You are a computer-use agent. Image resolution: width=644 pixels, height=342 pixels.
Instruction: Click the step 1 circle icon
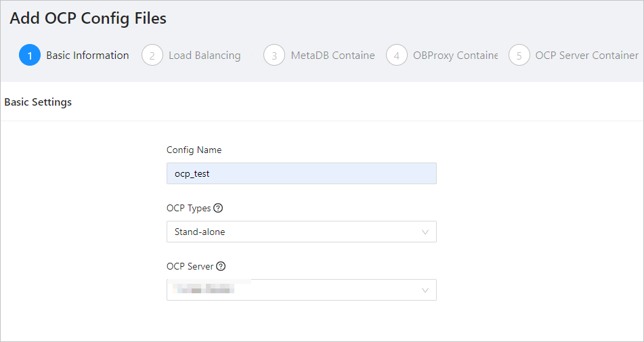coord(30,56)
